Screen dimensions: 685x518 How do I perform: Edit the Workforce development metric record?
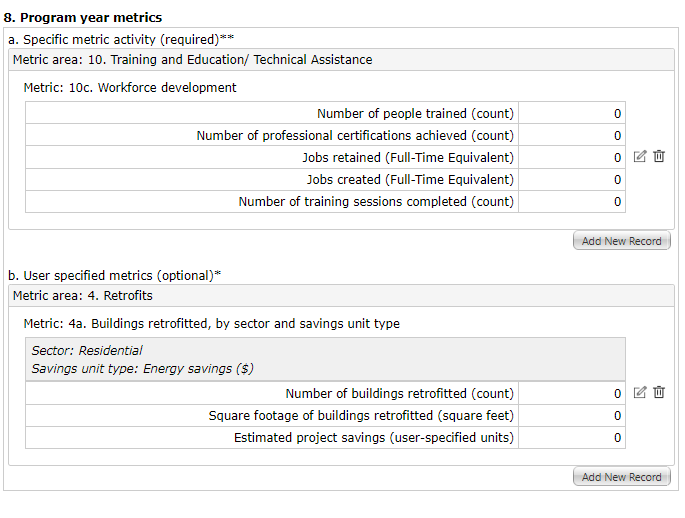point(640,157)
